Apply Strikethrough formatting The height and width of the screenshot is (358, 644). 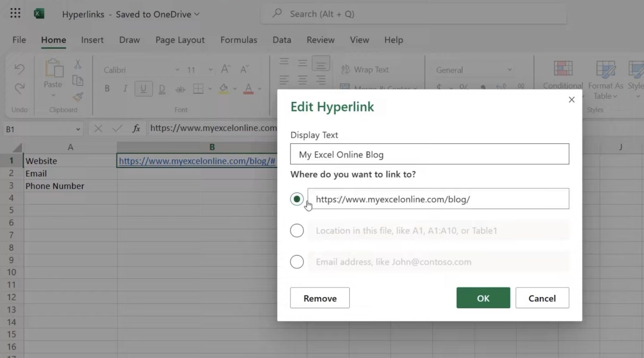tap(181, 88)
